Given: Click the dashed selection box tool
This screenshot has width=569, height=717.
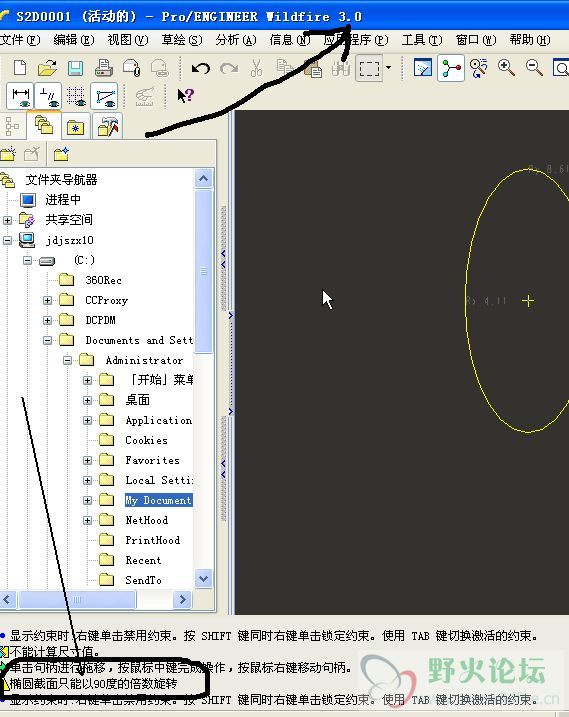Looking at the screenshot, I should [369, 69].
